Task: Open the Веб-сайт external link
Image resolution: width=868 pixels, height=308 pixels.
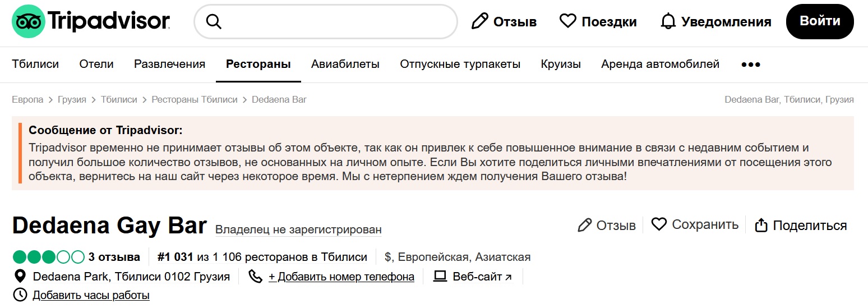Action: point(482,277)
